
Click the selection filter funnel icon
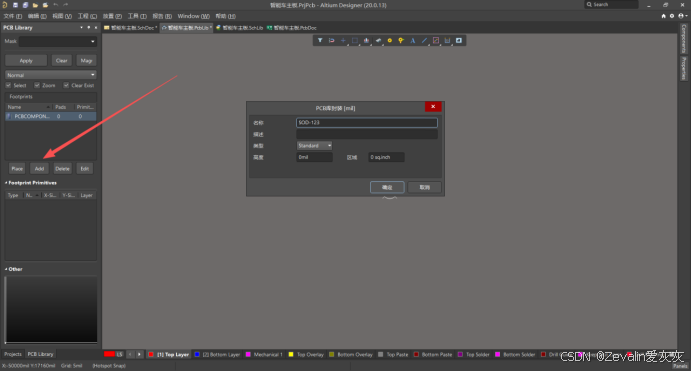pos(320,41)
